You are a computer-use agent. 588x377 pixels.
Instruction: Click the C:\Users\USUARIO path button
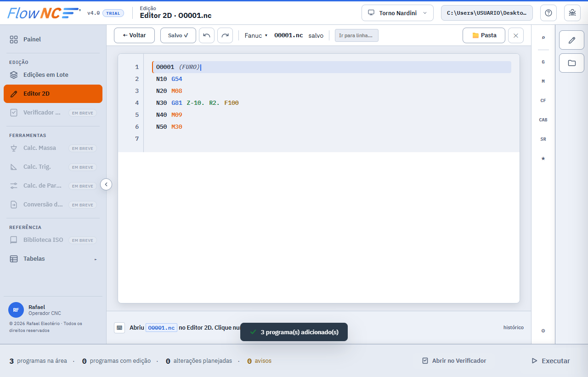click(487, 13)
